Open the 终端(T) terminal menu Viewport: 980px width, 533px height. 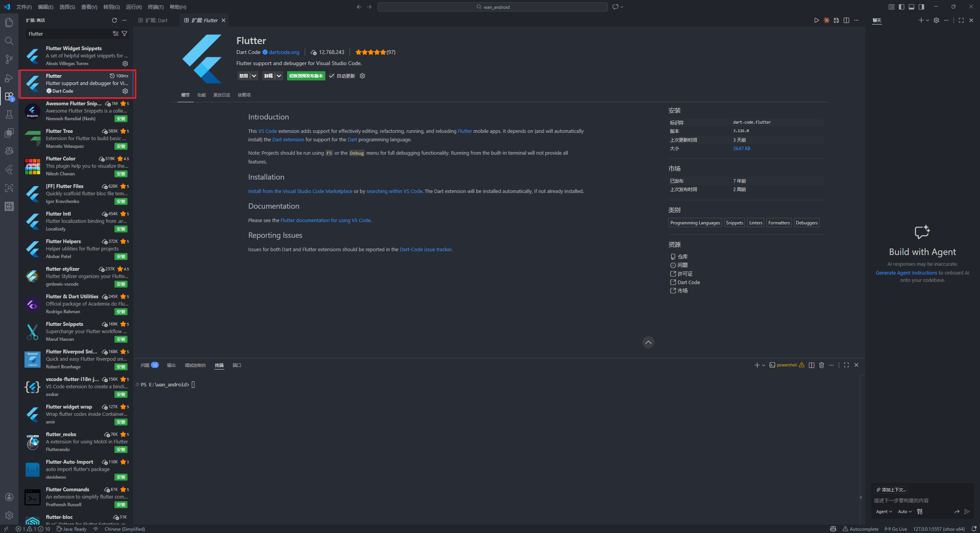click(x=155, y=7)
